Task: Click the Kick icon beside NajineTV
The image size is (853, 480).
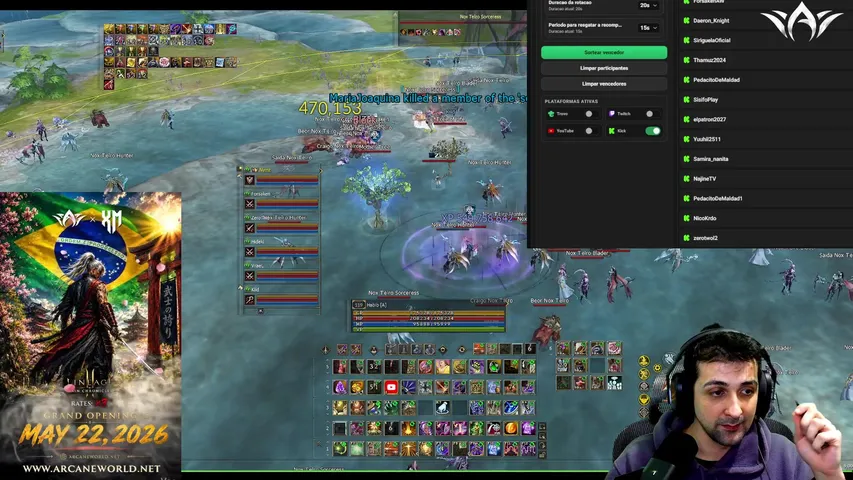Action: (x=687, y=179)
